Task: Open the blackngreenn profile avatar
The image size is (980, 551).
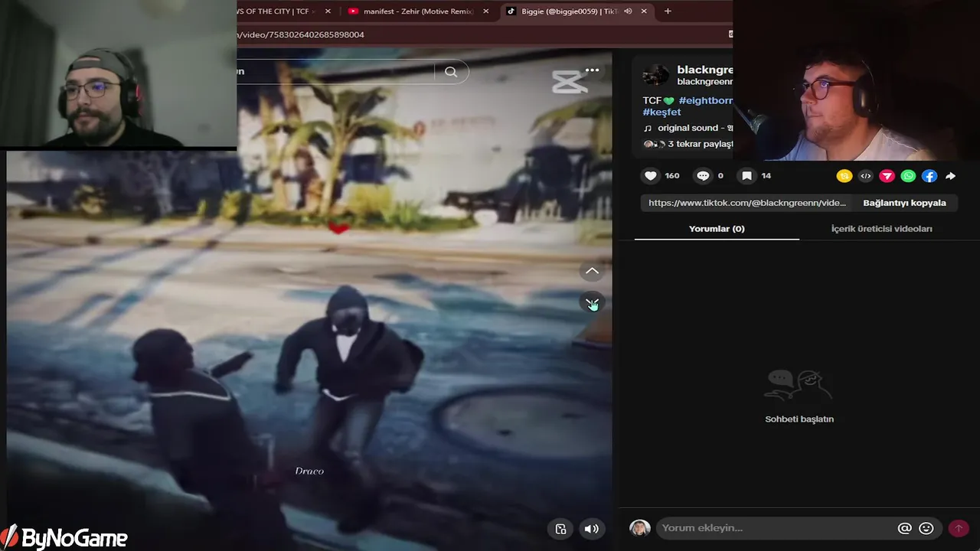Action: click(x=655, y=75)
